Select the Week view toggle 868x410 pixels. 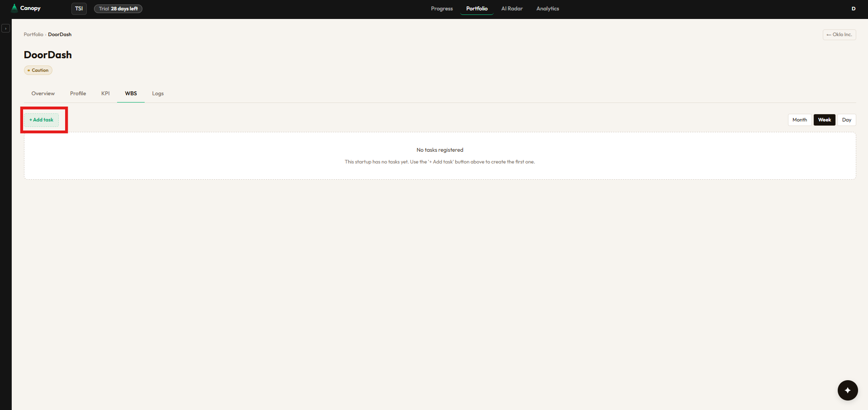coord(824,120)
